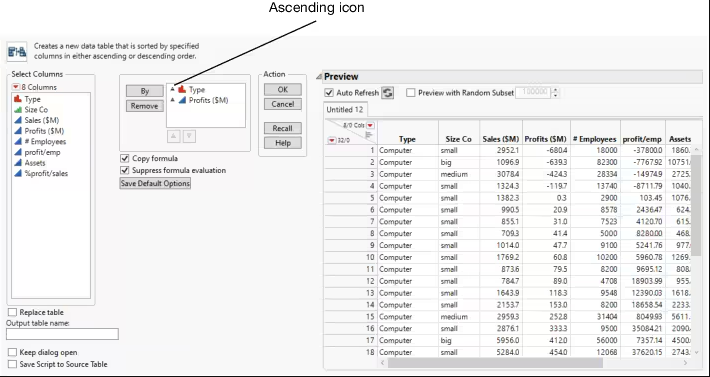Image resolution: width=710 pixels, height=377 pixels.
Task: Collapse the Preview disclosure triangle
Action: [319, 77]
